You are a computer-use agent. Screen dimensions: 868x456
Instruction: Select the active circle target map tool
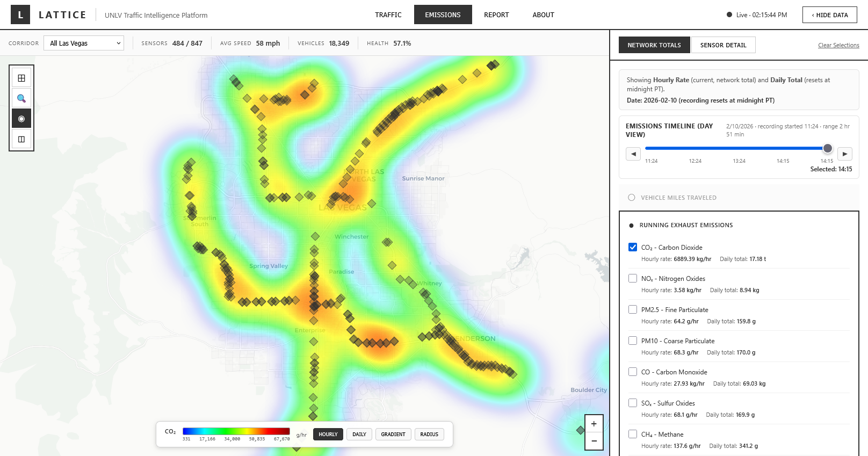tap(21, 119)
